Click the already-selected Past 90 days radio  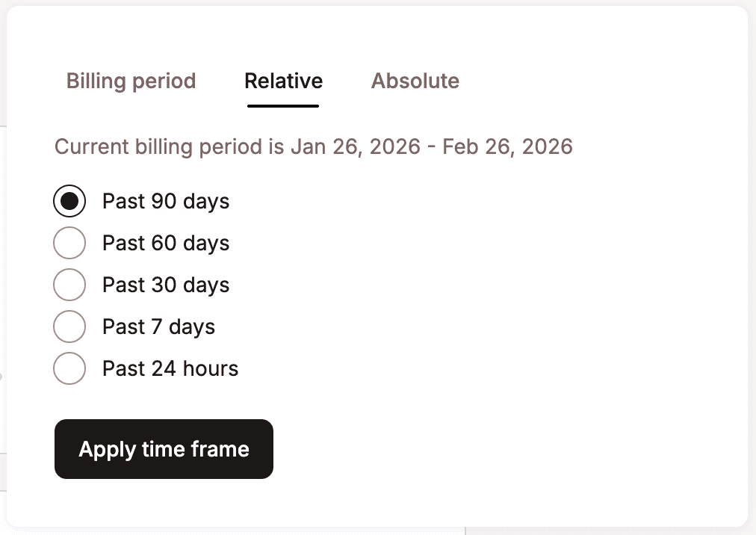[69, 201]
